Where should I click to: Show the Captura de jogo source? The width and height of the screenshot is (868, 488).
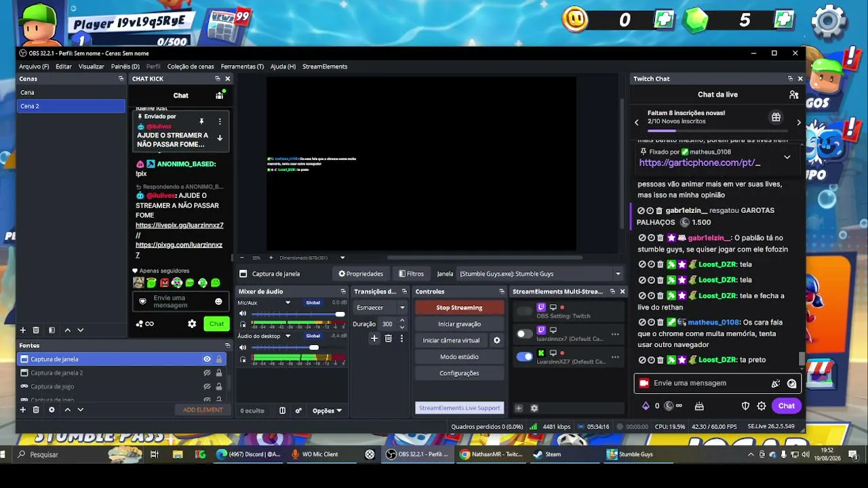click(207, 386)
